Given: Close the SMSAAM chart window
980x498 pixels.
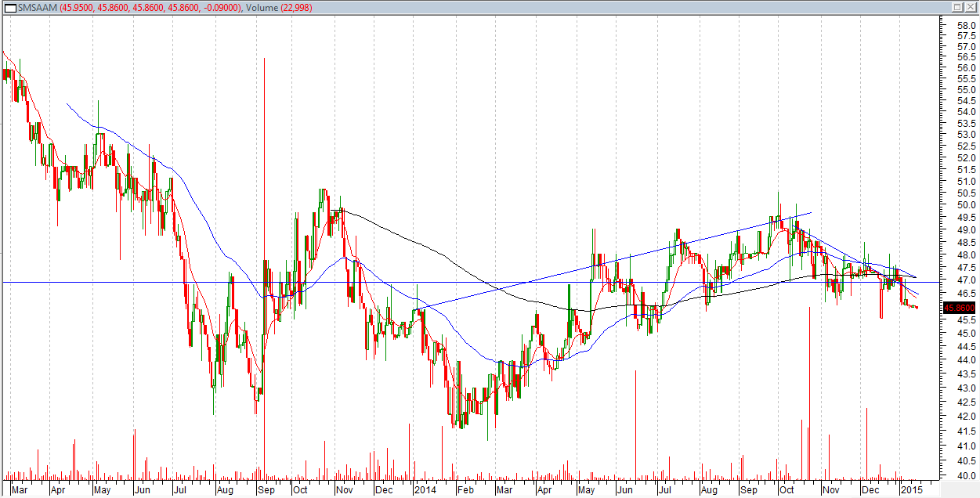Looking at the screenshot, I should pos(970,6).
